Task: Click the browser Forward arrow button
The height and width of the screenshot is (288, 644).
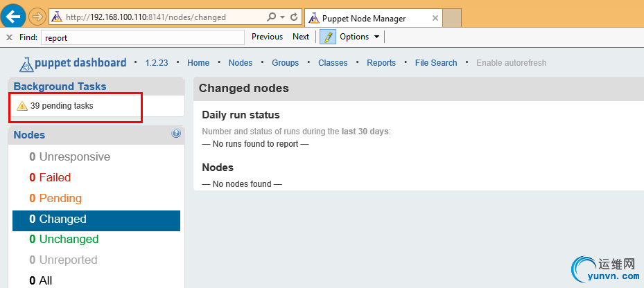Action: pos(37,17)
